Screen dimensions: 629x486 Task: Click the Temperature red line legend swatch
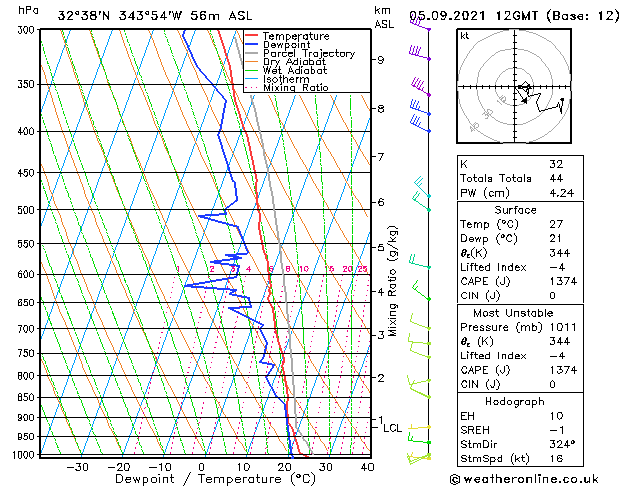pos(251,36)
